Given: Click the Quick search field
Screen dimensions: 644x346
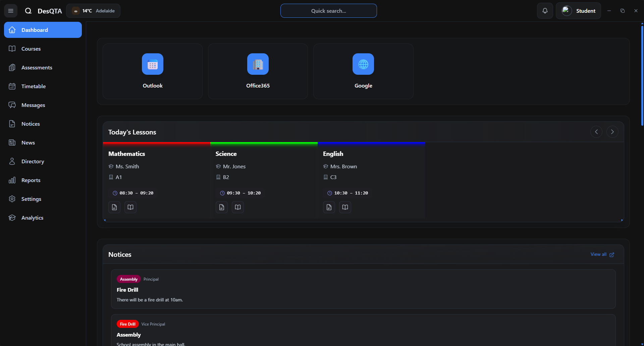Looking at the screenshot, I should (328, 10).
